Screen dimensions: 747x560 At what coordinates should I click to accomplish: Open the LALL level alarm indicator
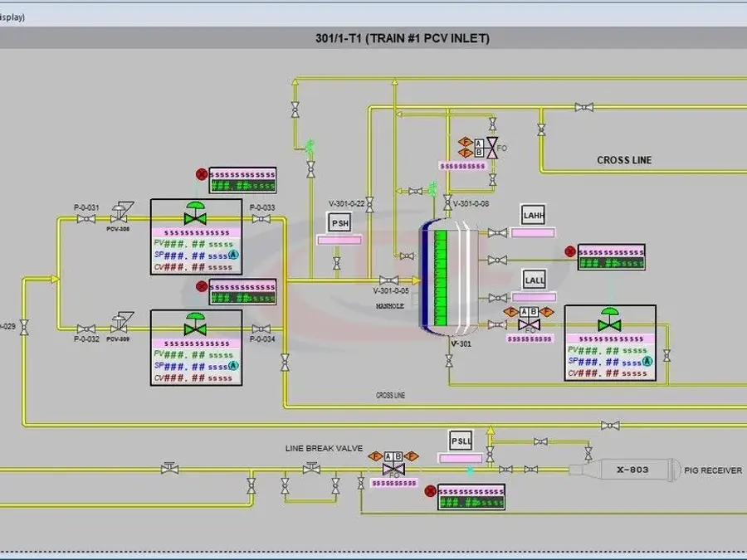534,280
